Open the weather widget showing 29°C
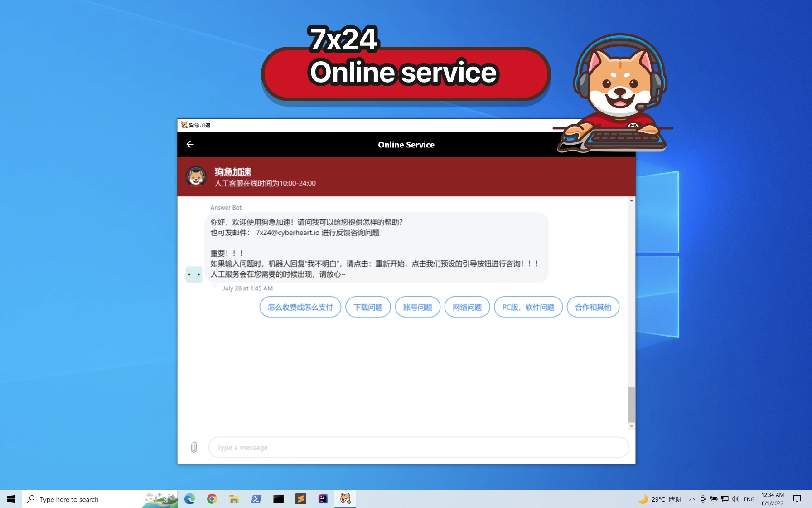Image resolution: width=812 pixels, height=508 pixels. 659,499
